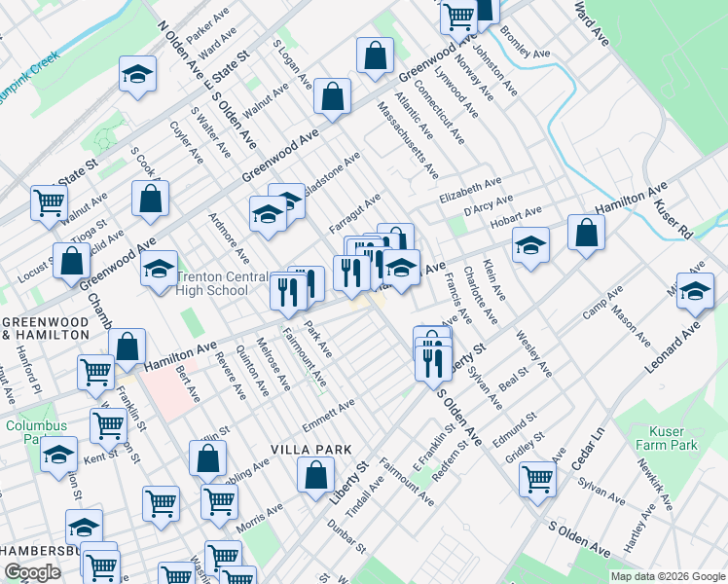Click the Connecticut Ave street label

(439, 112)
